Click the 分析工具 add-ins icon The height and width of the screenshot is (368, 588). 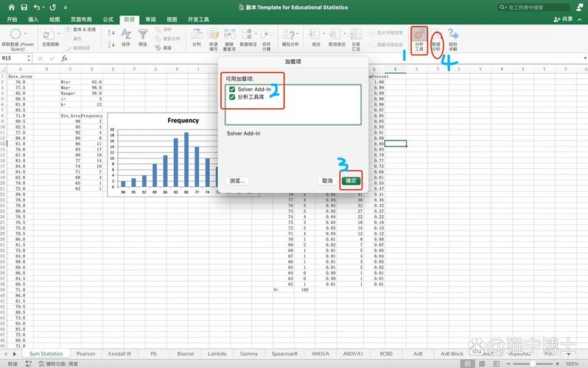pyautogui.click(x=419, y=37)
